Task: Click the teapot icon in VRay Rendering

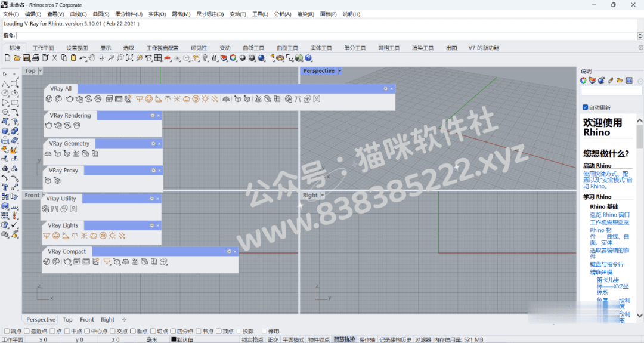Action: 48,125
